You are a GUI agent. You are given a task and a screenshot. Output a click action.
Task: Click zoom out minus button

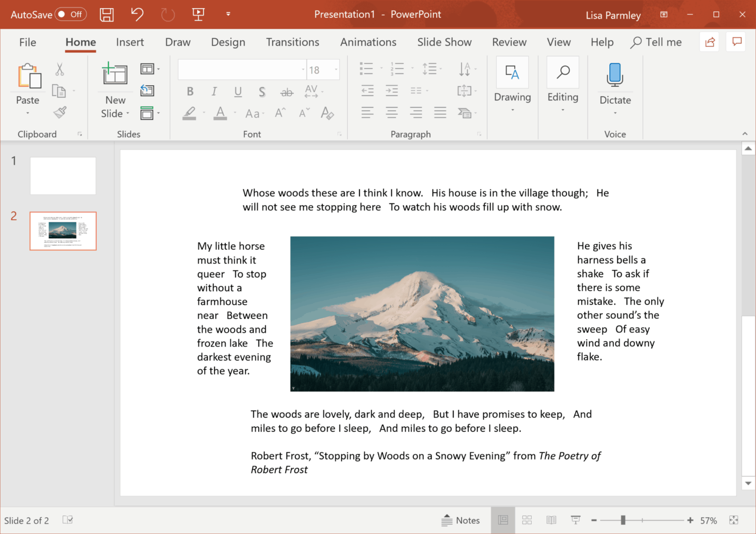594,520
